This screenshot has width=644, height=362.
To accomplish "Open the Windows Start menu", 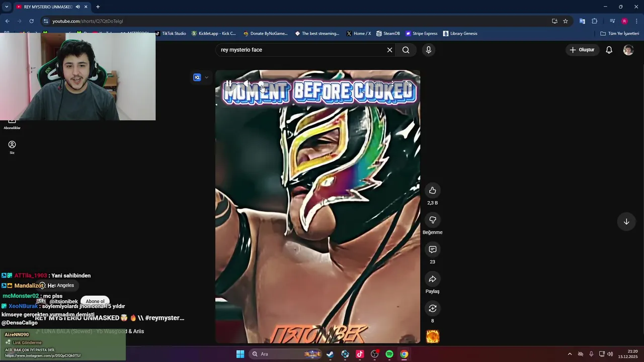I will [240, 354].
